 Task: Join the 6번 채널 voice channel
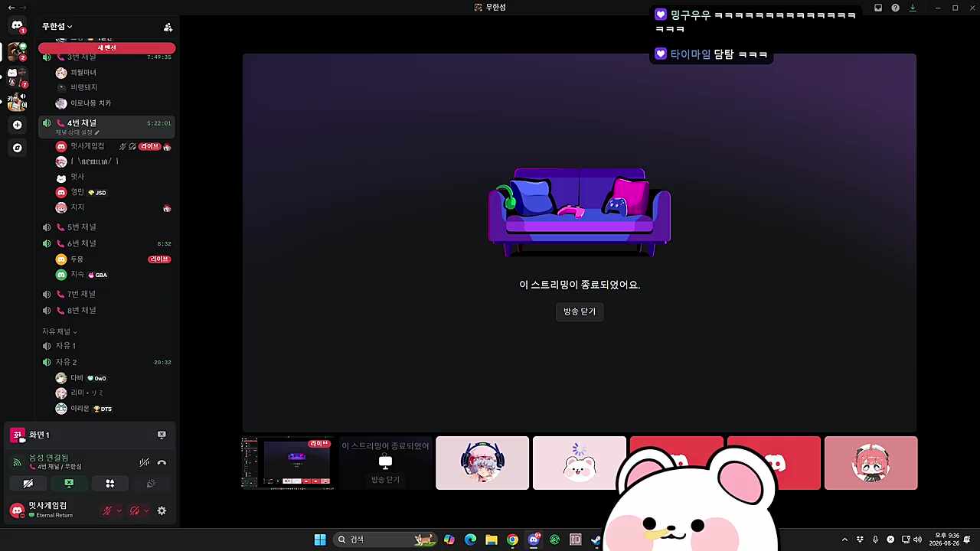point(106,243)
